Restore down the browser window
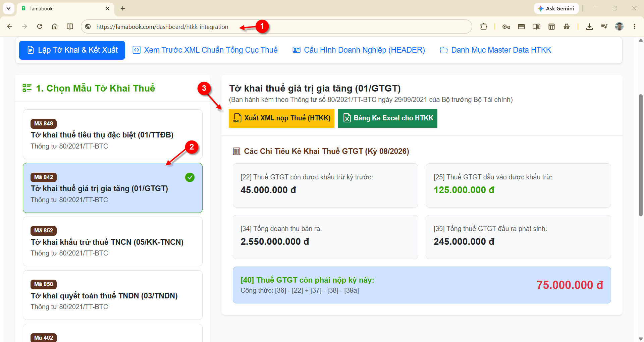Image resolution: width=644 pixels, height=342 pixels. pos(615,8)
